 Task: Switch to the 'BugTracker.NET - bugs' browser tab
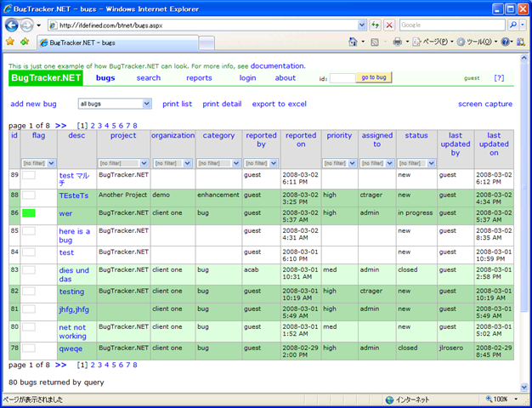coord(117,42)
